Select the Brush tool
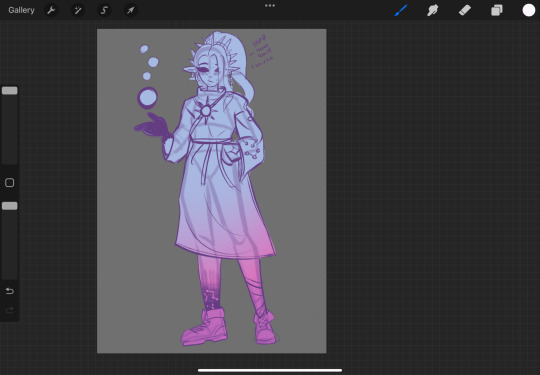This screenshot has width=540, height=375. (x=401, y=10)
